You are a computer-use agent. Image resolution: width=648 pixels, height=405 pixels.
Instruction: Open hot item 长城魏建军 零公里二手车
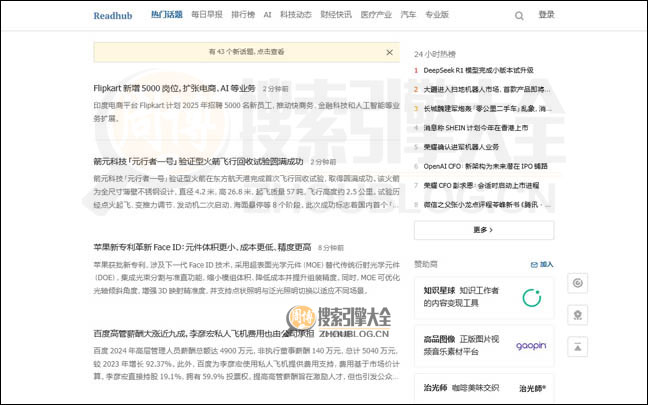click(x=488, y=109)
